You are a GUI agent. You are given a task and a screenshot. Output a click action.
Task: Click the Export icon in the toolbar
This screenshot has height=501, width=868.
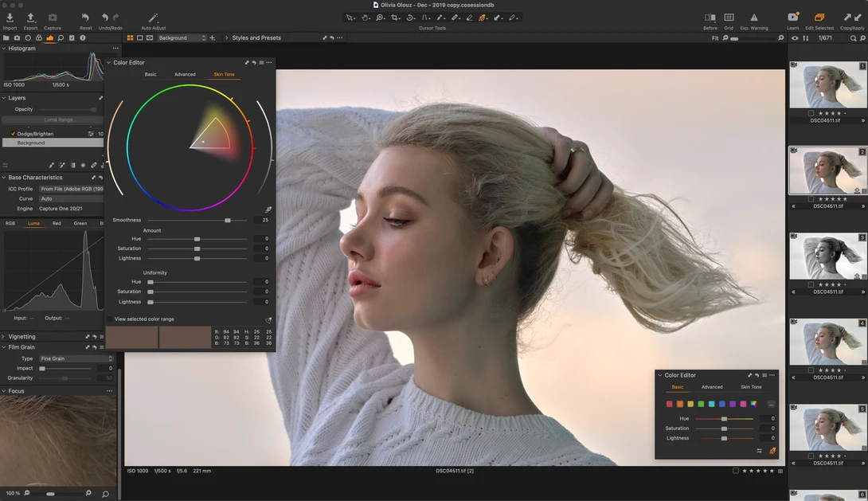click(30, 18)
